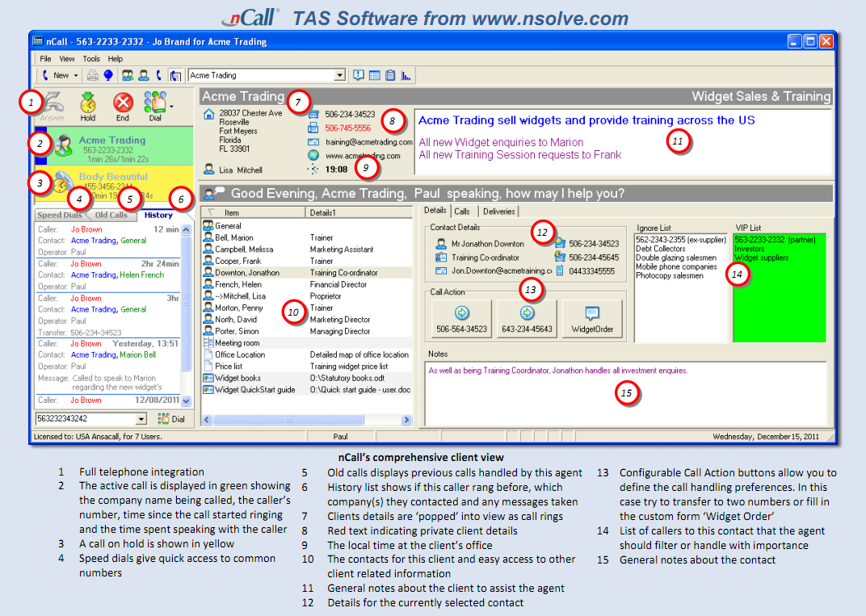The image size is (866, 616).
Task: Select the History tab
Action: click(158, 215)
